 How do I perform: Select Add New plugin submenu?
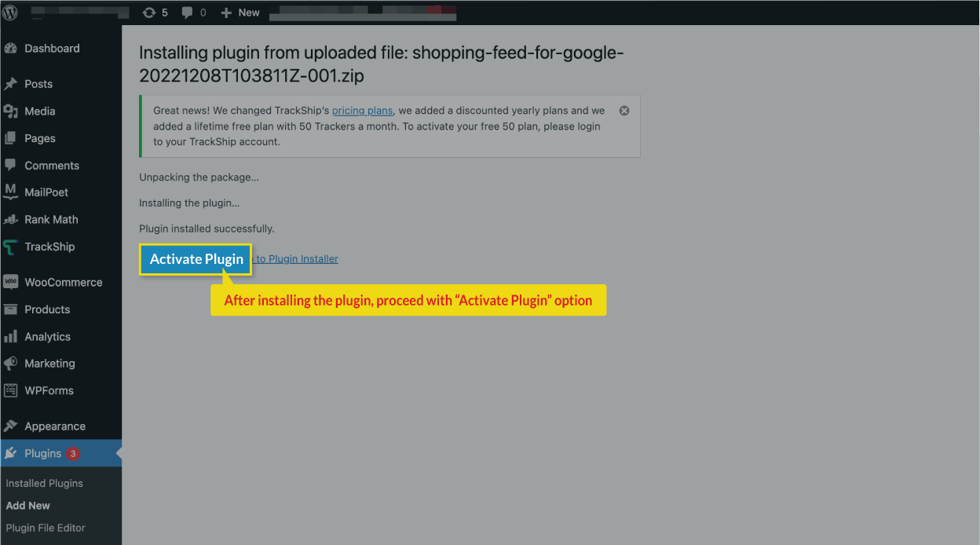(x=28, y=506)
